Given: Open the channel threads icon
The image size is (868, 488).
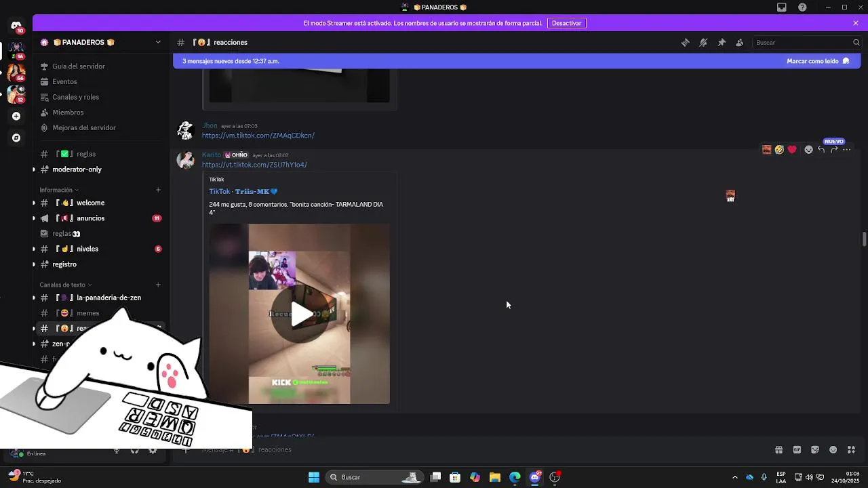Looking at the screenshot, I should 685,42.
